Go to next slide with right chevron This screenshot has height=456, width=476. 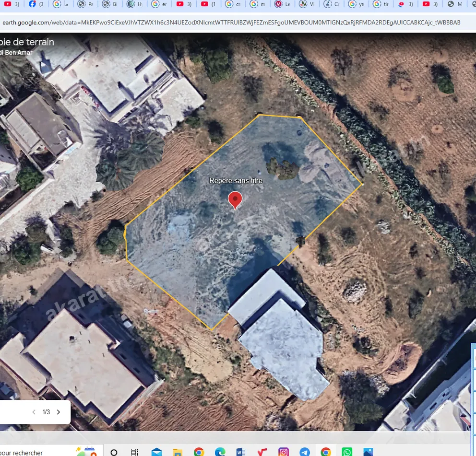pyautogui.click(x=59, y=412)
